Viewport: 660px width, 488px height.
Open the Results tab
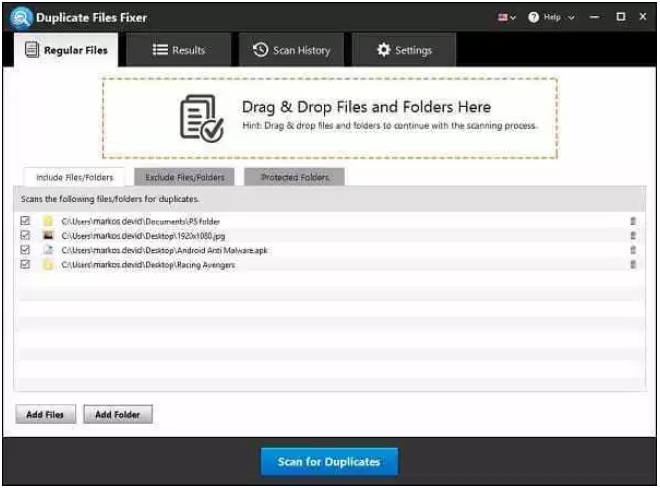pos(178,50)
